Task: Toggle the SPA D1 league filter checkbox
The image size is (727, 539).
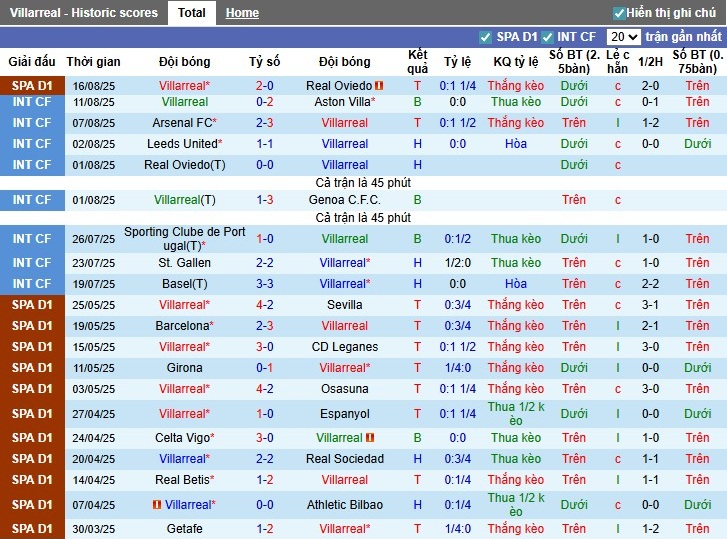Action: tap(485, 37)
